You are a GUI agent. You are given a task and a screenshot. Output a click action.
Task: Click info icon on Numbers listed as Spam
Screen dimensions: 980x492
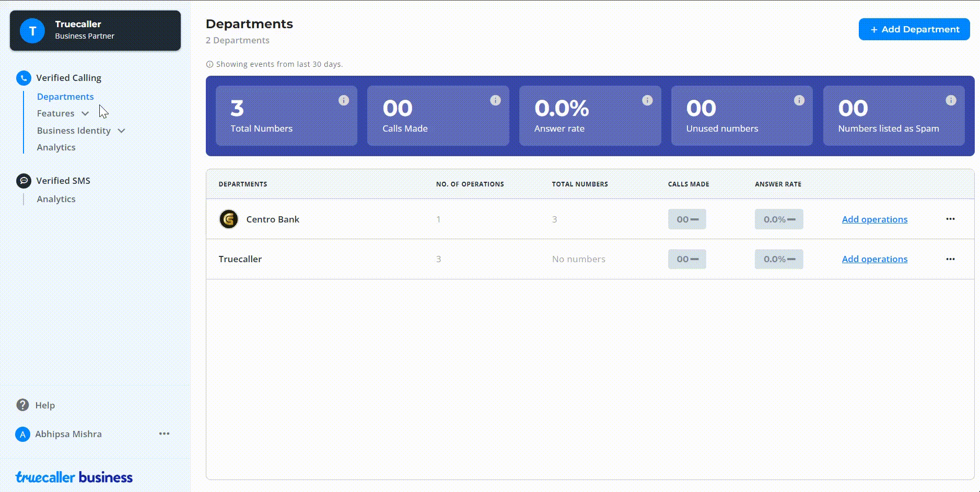[x=951, y=100]
